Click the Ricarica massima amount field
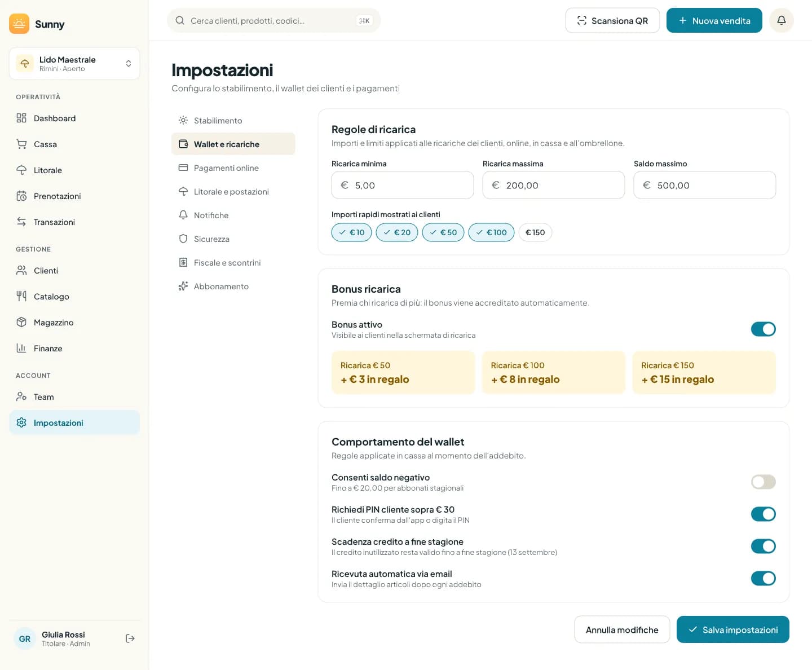812x670 pixels. [554, 185]
